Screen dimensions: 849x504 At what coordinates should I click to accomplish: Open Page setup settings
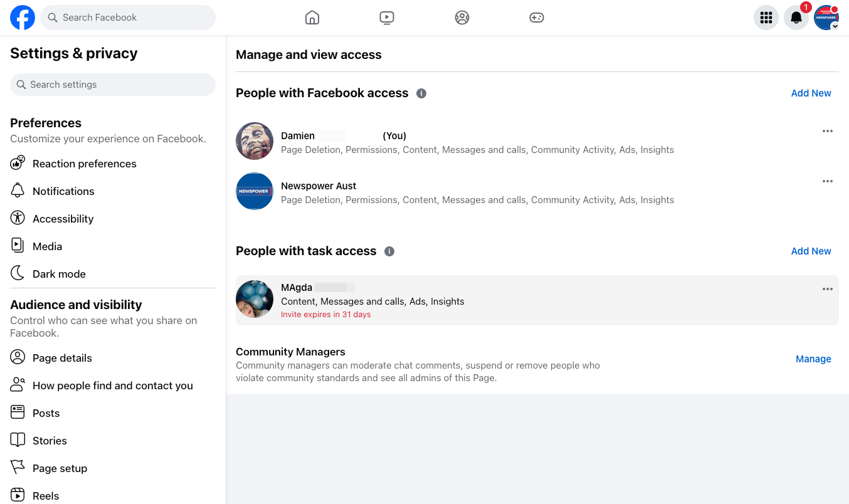click(x=113, y=468)
